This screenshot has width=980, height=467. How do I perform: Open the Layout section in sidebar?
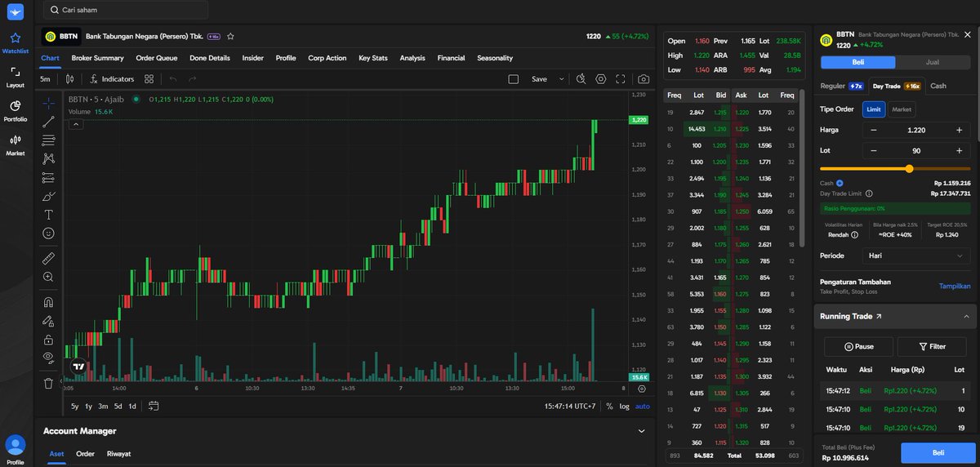point(15,77)
